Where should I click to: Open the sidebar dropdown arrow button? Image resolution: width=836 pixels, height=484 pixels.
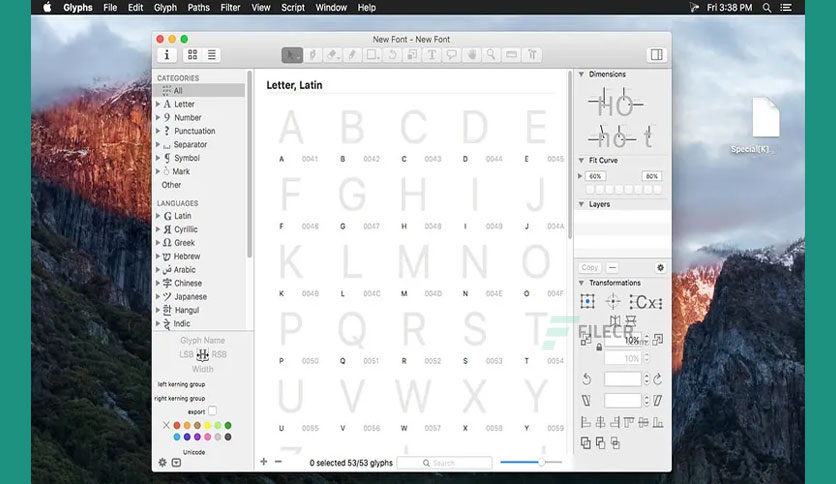(176, 463)
